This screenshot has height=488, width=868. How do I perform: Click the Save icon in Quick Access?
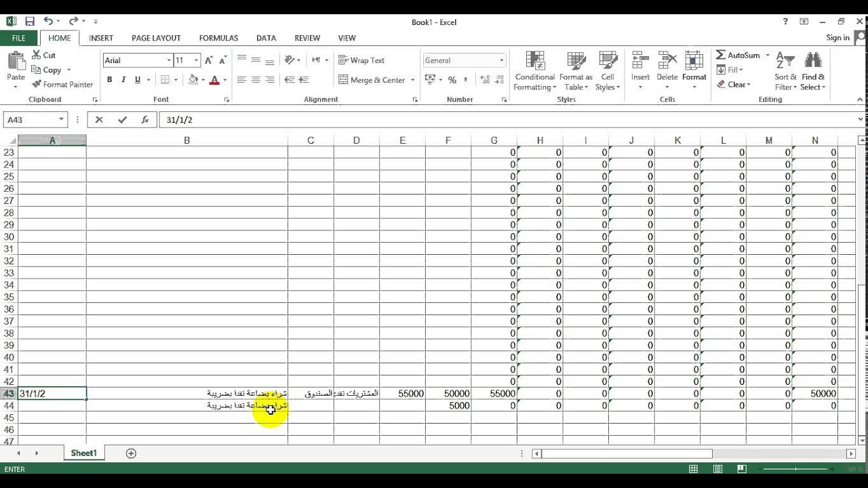click(x=29, y=22)
